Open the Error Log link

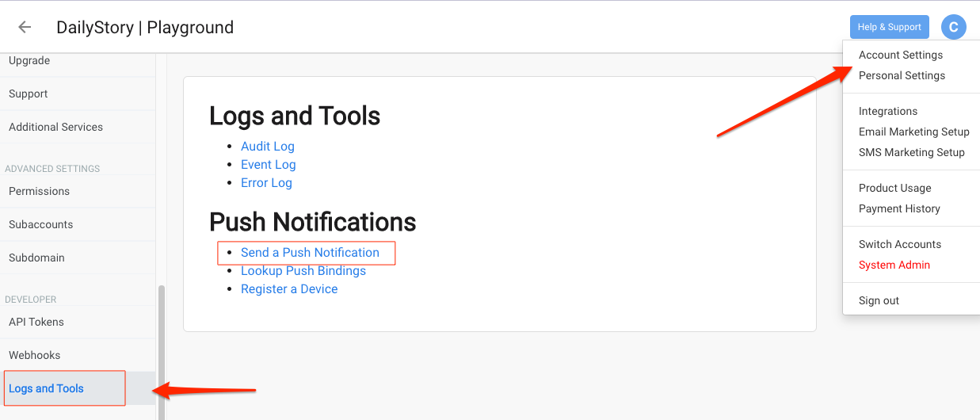tap(266, 183)
